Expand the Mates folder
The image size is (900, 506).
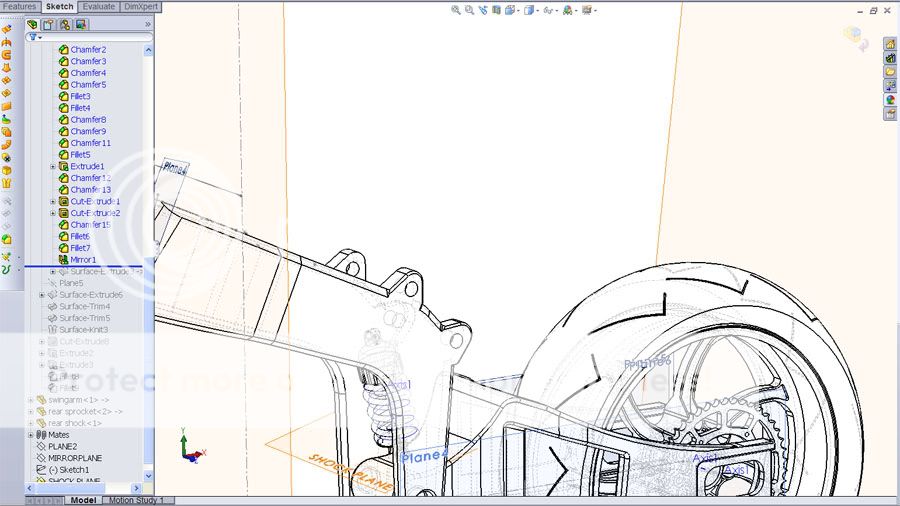[x=30, y=435]
